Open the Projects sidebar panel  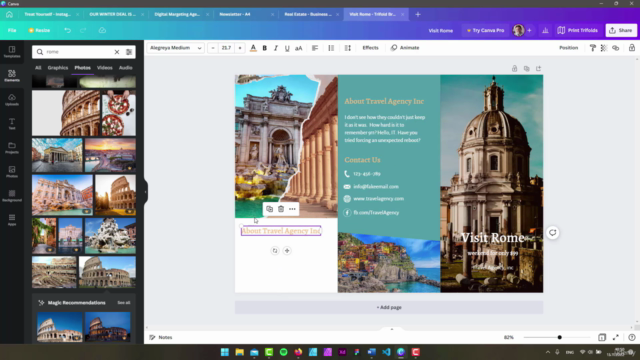12,148
